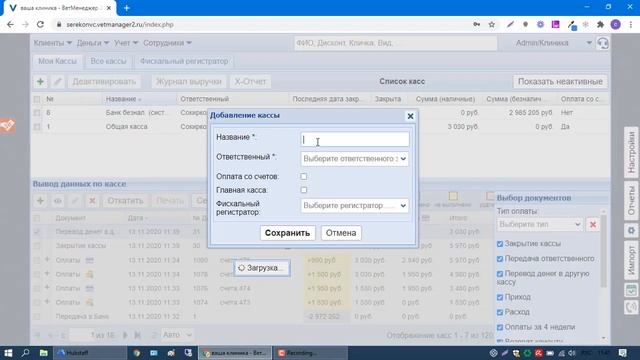Uncheck the Приход filter
640x360 pixels.
[500, 297]
